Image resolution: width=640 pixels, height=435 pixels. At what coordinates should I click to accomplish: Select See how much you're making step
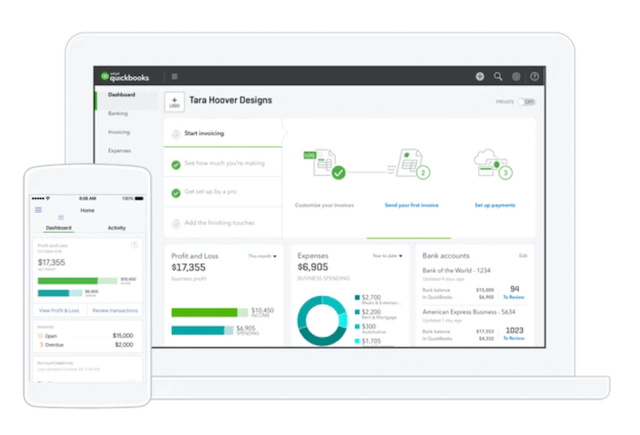[x=223, y=162]
